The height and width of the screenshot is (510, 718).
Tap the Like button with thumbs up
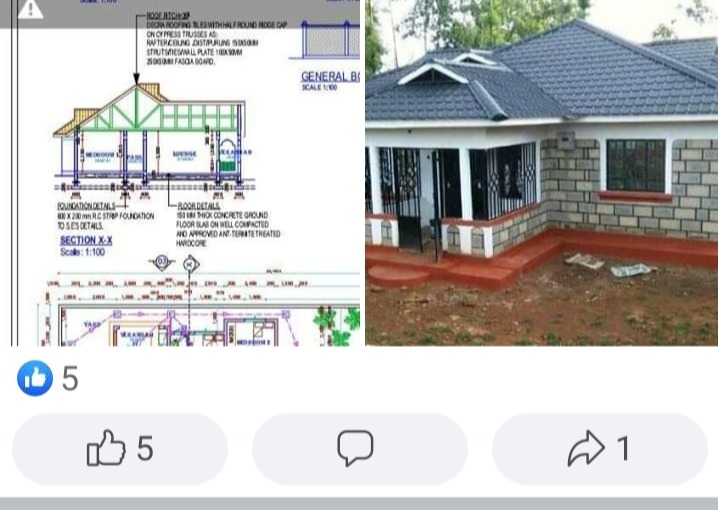click(120, 449)
